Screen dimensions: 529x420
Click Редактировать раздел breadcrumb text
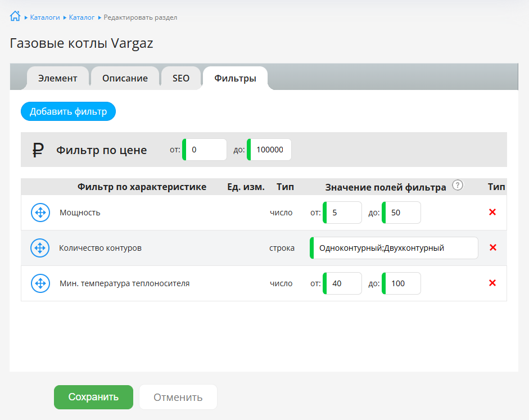[x=141, y=17]
